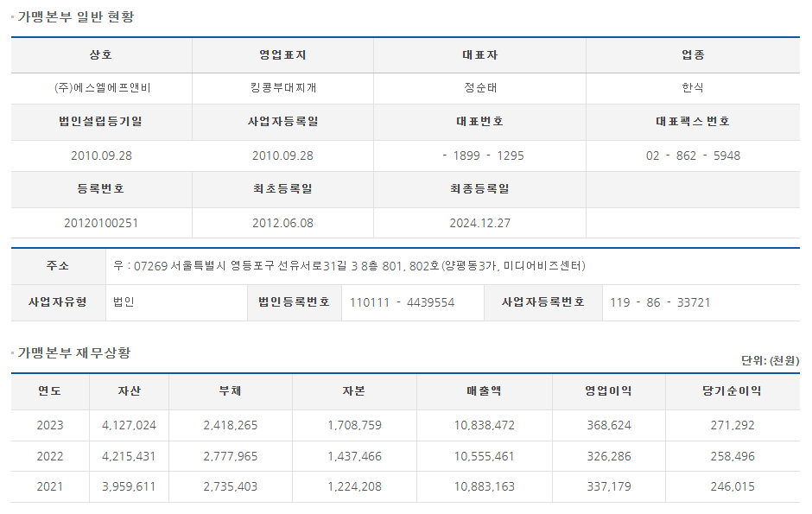812x514 pixels.
Task: Click the 업종 column header
Action: click(693, 55)
